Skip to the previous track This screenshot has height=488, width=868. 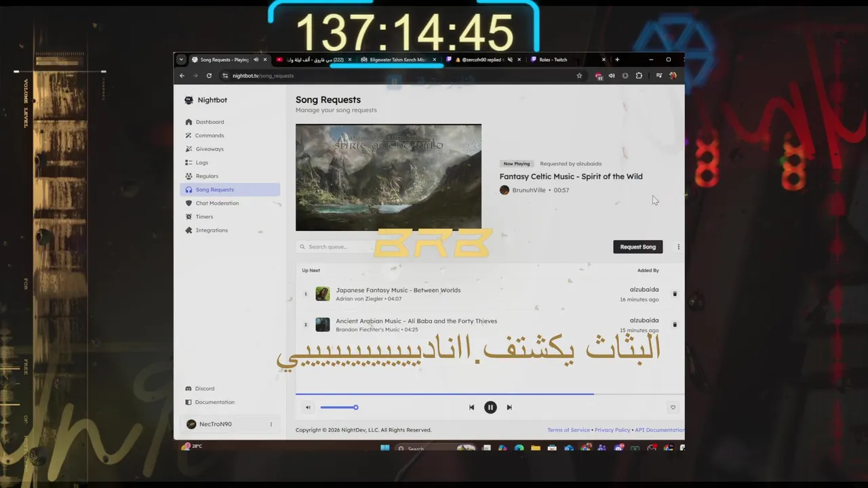pyautogui.click(x=471, y=407)
